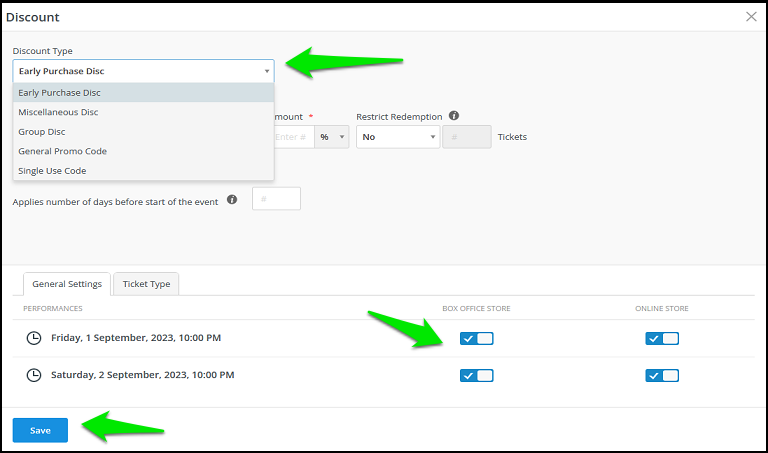
Task: Open the % unit dropdown
Action: pyautogui.click(x=332, y=137)
